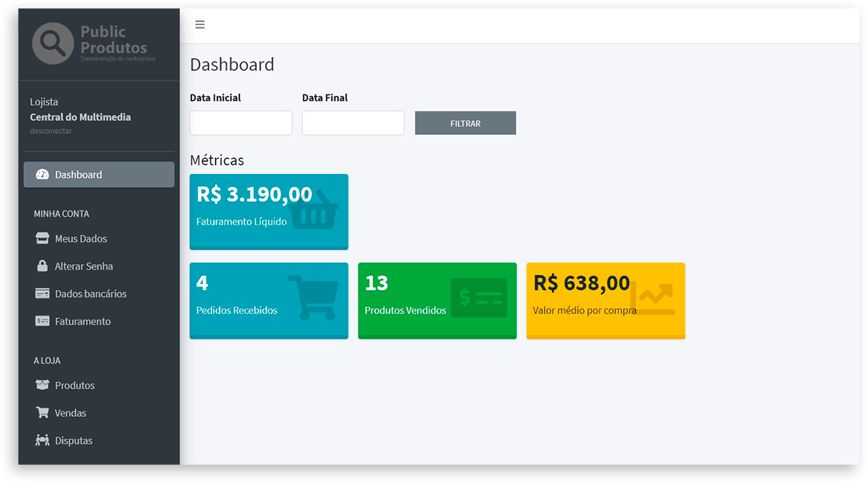Click the FILTRAR button
The height and width of the screenshot is (483, 868).
point(465,123)
